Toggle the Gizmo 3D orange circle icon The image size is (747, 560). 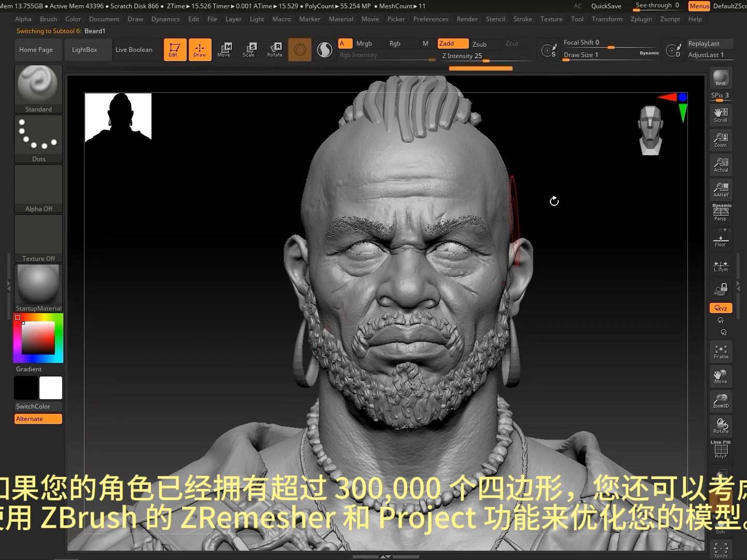[x=299, y=50]
